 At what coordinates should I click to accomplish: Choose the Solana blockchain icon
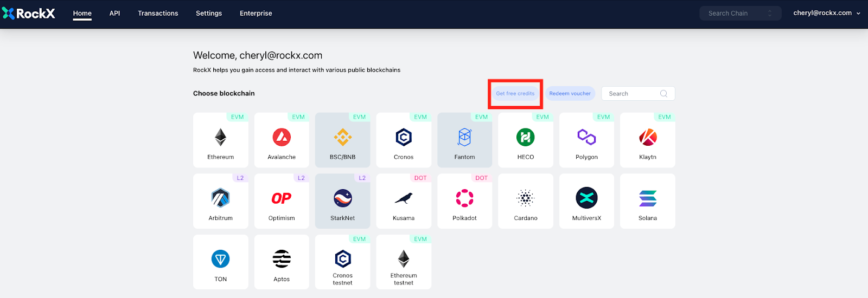648,198
